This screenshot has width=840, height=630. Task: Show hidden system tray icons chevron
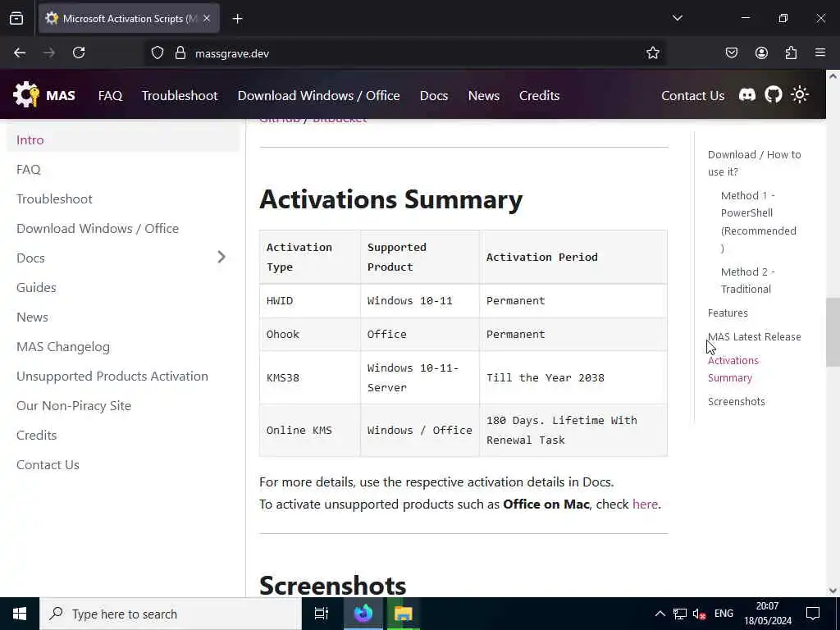pos(660,614)
